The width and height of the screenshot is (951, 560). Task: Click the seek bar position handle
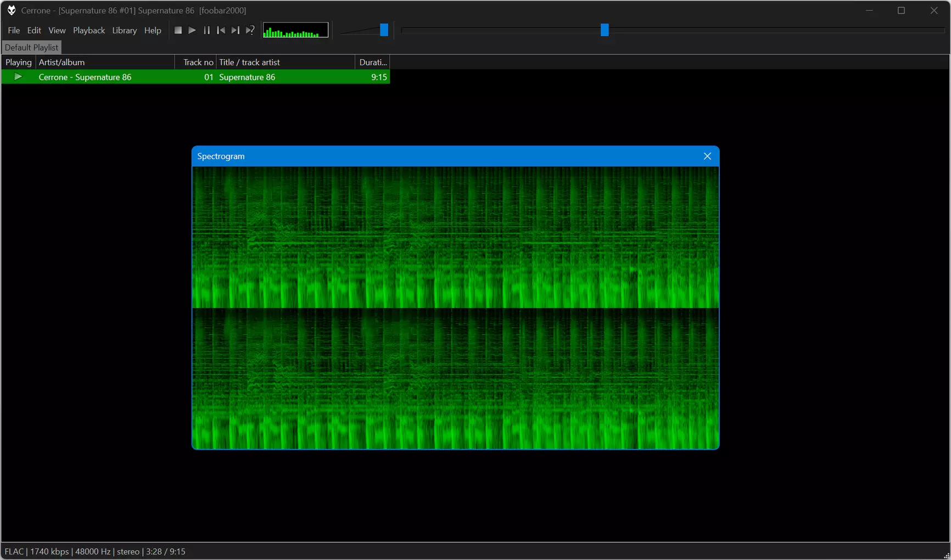click(x=605, y=30)
